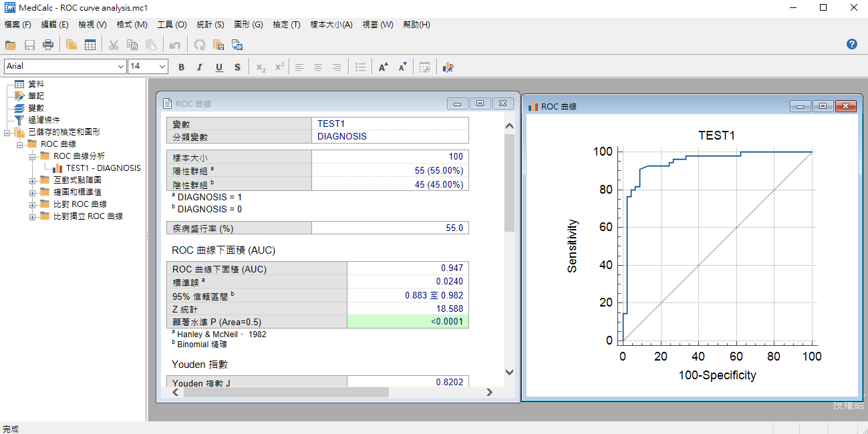Open Help with the blue question mark
The height and width of the screenshot is (434, 868).
click(851, 44)
